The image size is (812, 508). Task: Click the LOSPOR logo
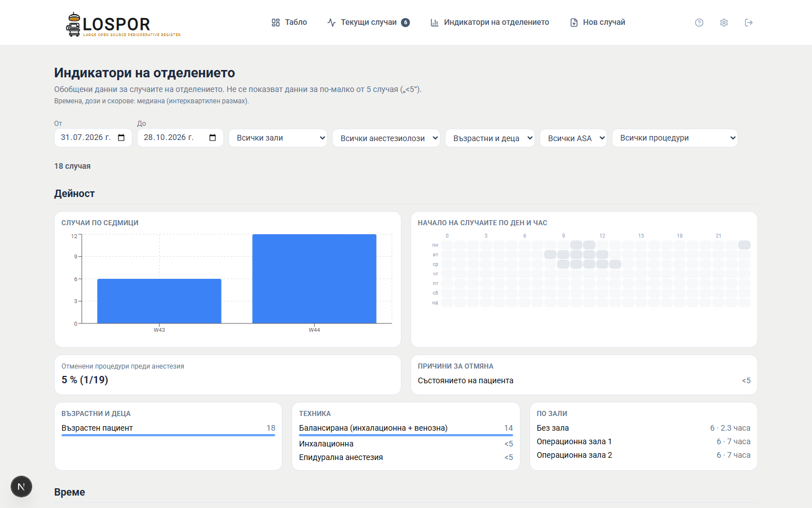pos(123,24)
